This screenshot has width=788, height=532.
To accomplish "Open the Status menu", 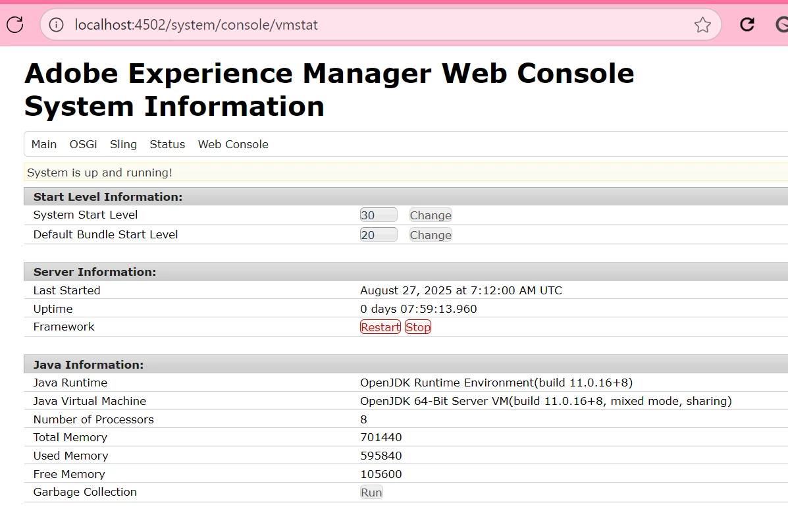I will (x=167, y=144).
